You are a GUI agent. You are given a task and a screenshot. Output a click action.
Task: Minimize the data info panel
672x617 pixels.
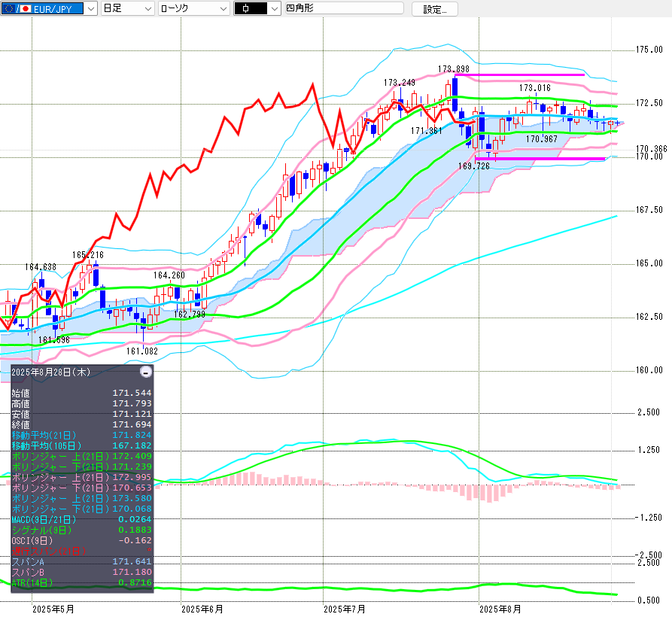tap(146, 372)
